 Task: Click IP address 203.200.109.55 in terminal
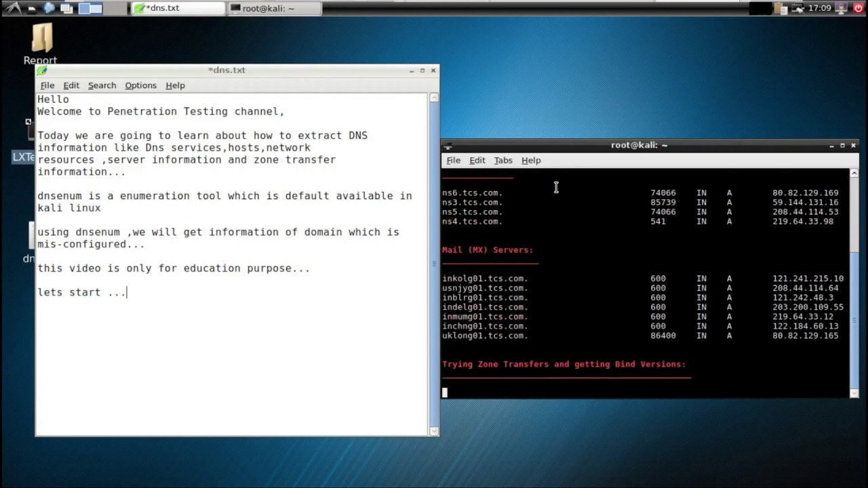(x=808, y=307)
